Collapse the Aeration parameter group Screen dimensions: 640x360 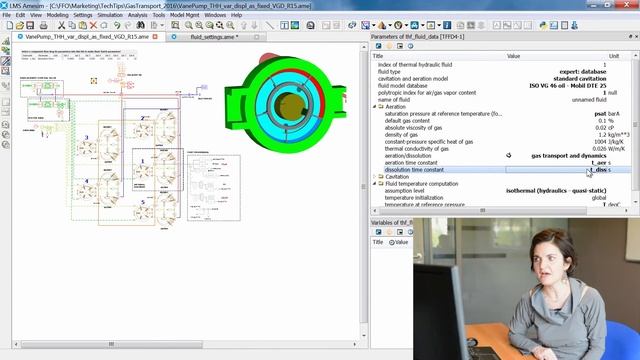(374, 107)
